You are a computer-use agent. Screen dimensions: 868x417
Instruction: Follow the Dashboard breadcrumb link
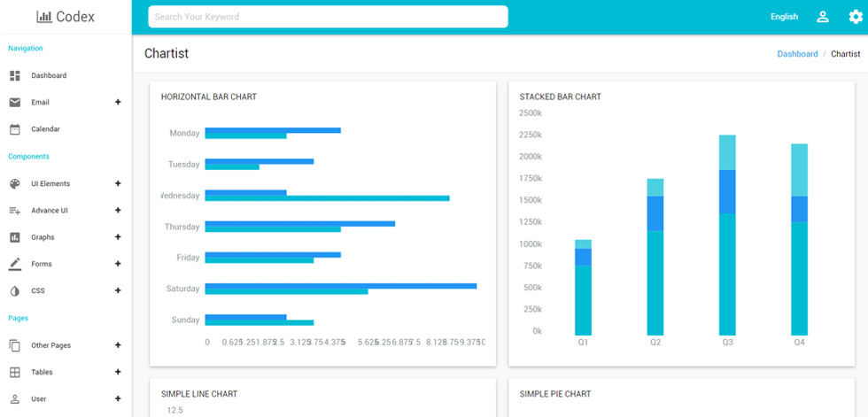pos(797,54)
